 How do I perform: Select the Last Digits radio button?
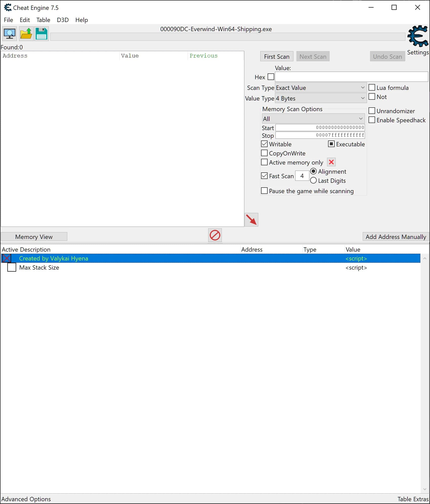click(313, 180)
